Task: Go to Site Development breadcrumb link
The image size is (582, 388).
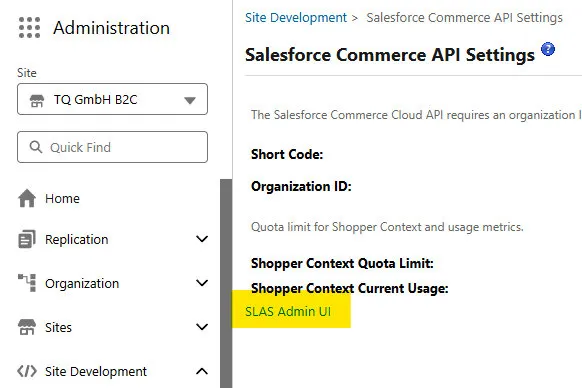Action: pos(296,17)
